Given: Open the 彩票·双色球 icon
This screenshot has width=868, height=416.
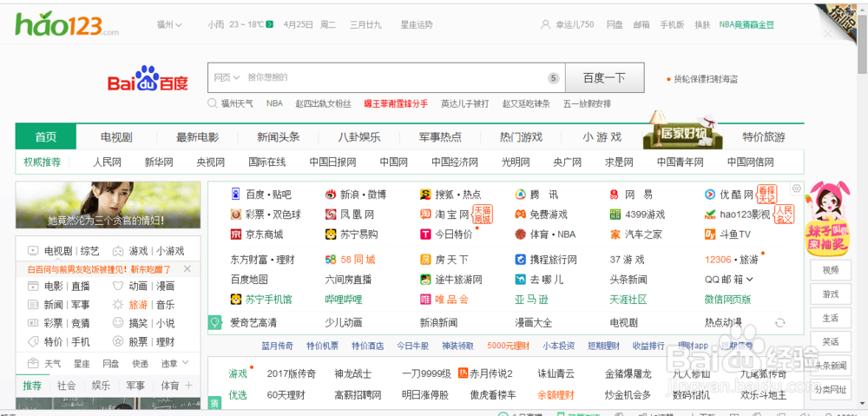Looking at the screenshot, I should click(236, 215).
